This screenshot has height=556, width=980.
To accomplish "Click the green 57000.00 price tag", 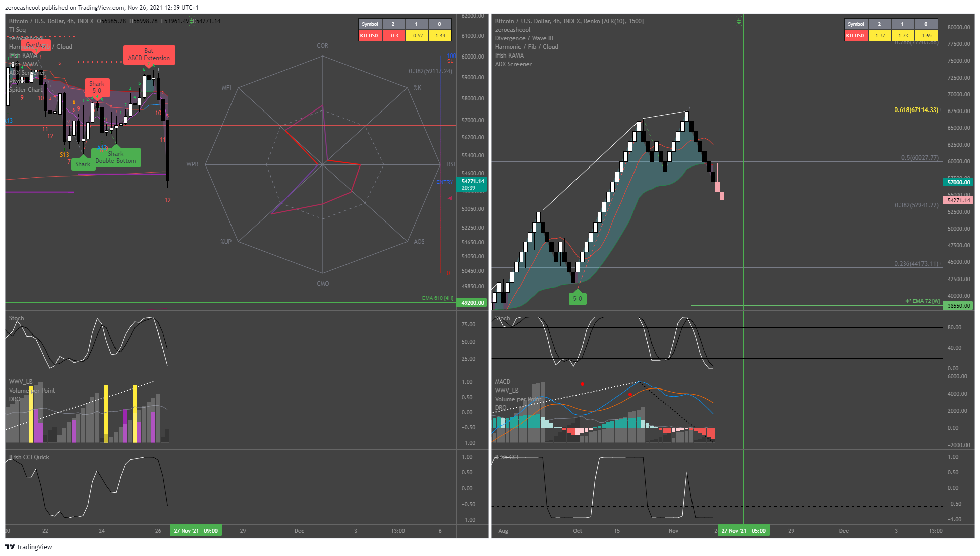I will pos(958,182).
